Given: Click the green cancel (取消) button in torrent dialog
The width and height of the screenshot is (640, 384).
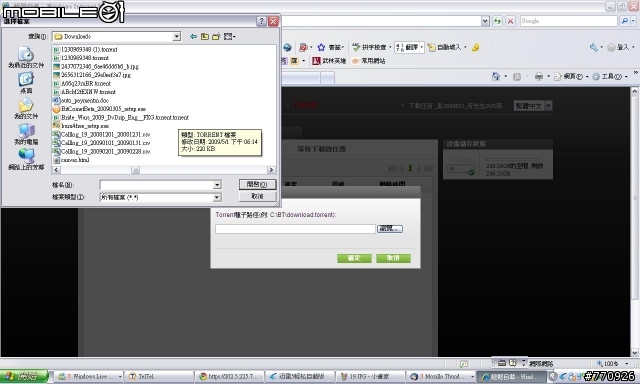Looking at the screenshot, I should pyautogui.click(x=393, y=258).
